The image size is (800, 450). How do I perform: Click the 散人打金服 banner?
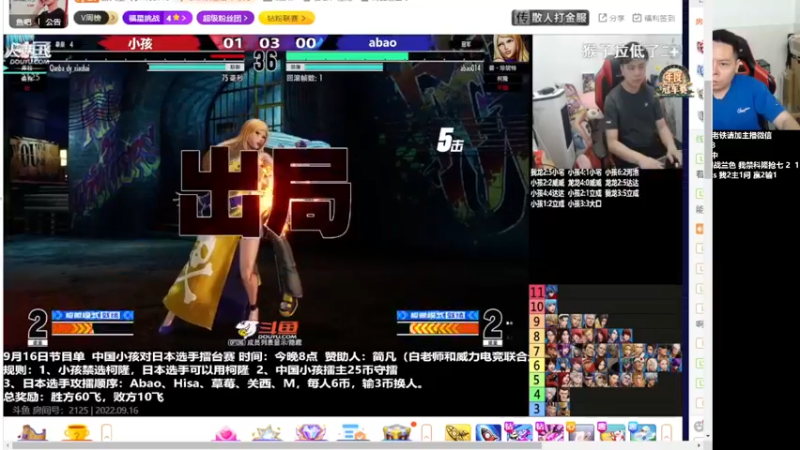pos(550,18)
